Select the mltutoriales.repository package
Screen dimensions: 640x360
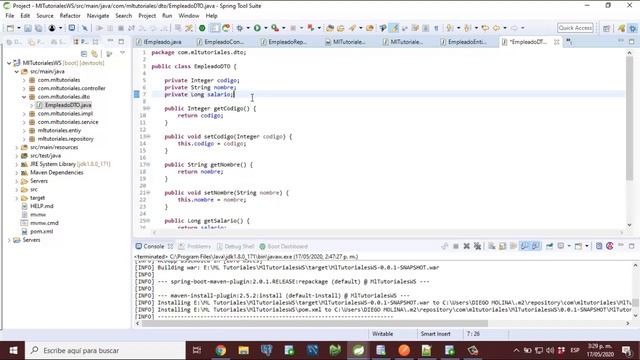point(65,139)
